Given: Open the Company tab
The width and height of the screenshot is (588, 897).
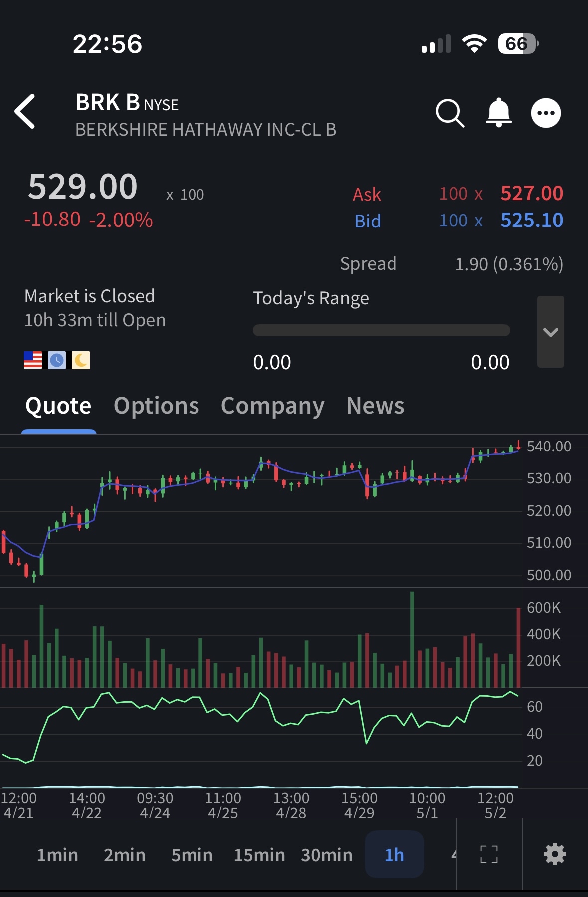Looking at the screenshot, I should (x=273, y=406).
